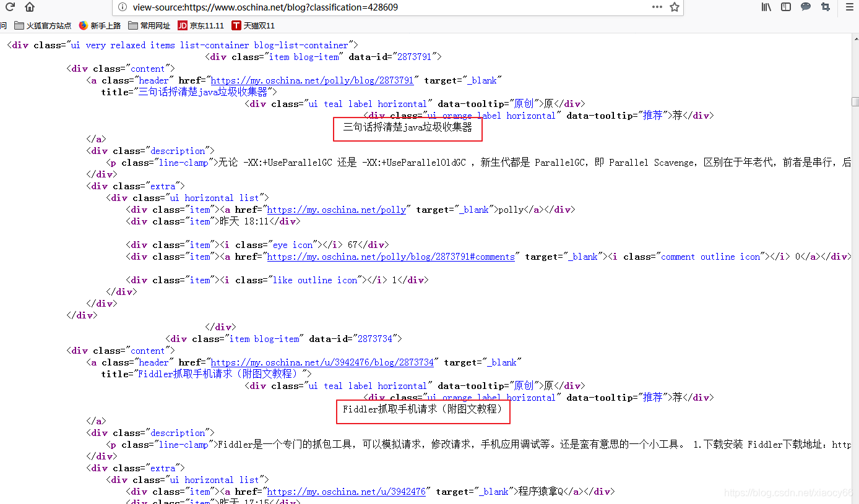
Task: Click paragraph text starting Fiddler是一个专门的抓包工具
Action: tap(535, 445)
